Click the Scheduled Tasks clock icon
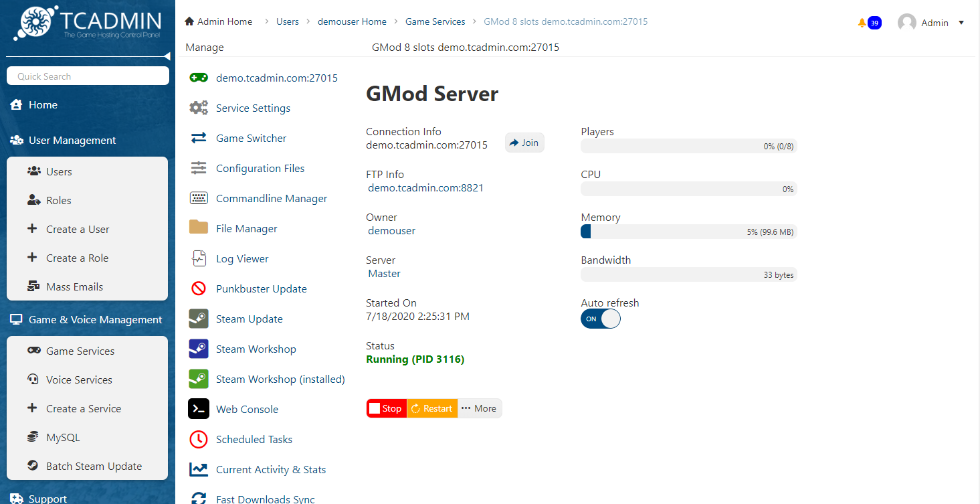This screenshot has width=980, height=504. point(199,439)
